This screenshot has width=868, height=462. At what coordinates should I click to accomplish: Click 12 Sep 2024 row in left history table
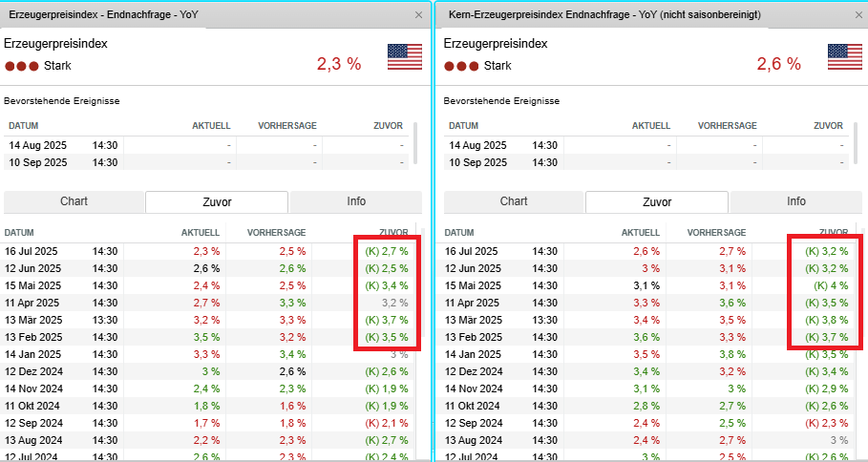(209, 423)
